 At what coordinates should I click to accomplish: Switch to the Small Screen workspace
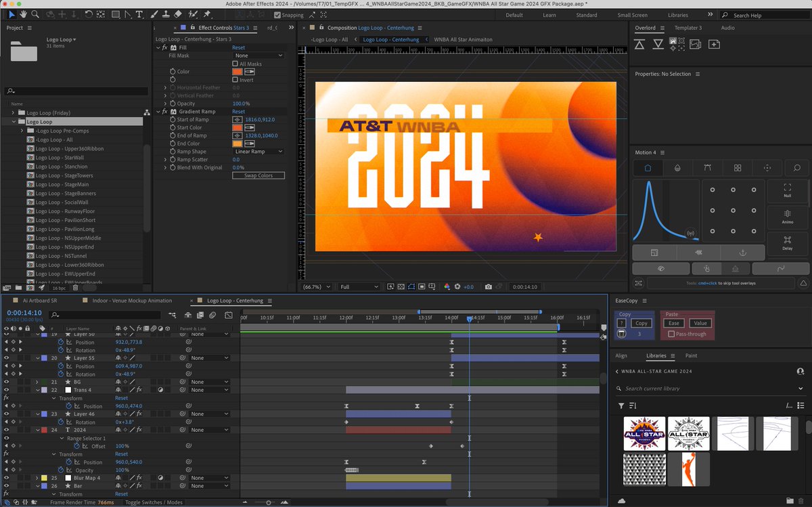633,15
